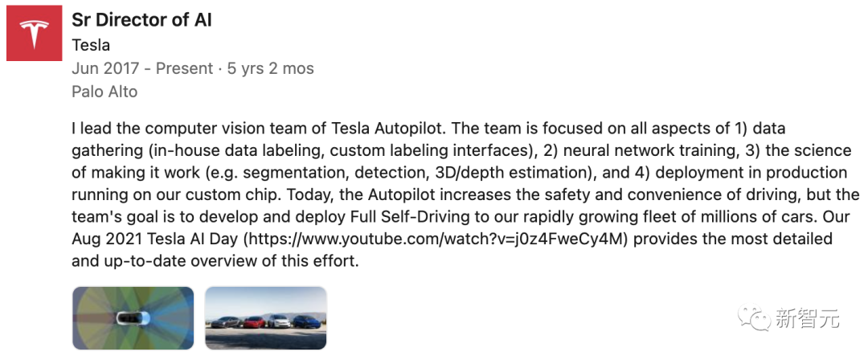Screen dimensions: 868x356
Task: Click the red Tesla company logo
Action: tap(34, 33)
